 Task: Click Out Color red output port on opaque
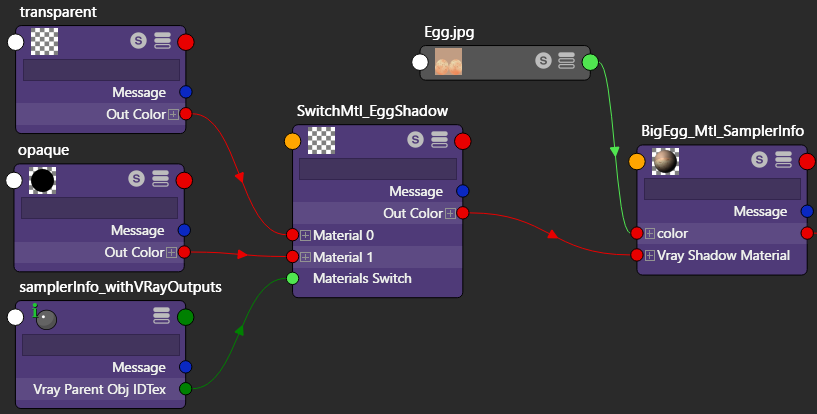184,253
